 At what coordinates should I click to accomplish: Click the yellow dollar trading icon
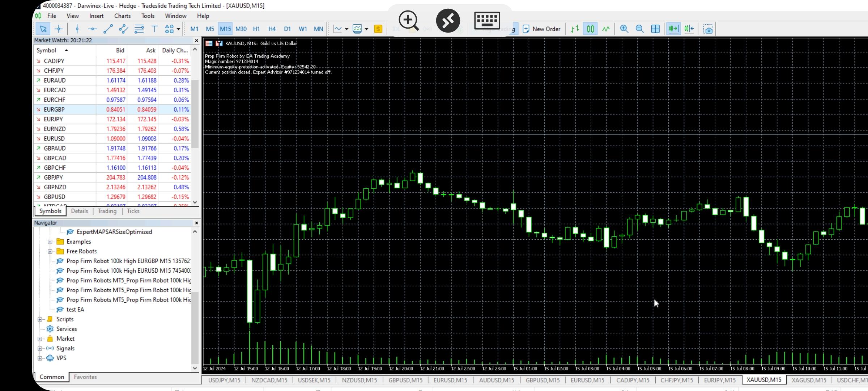pyautogui.click(x=378, y=29)
